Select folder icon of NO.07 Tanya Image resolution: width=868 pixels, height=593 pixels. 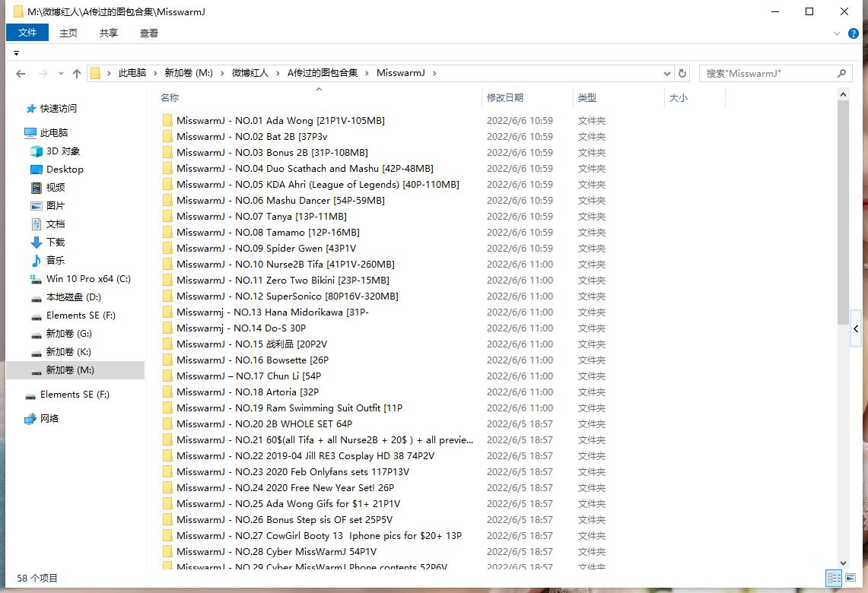[167, 216]
